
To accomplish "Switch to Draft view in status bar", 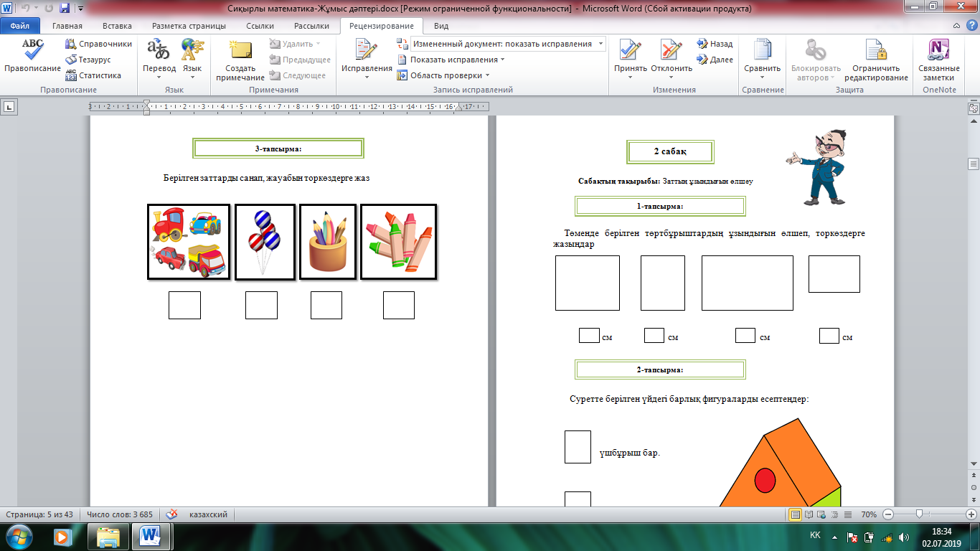I will [847, 514].
